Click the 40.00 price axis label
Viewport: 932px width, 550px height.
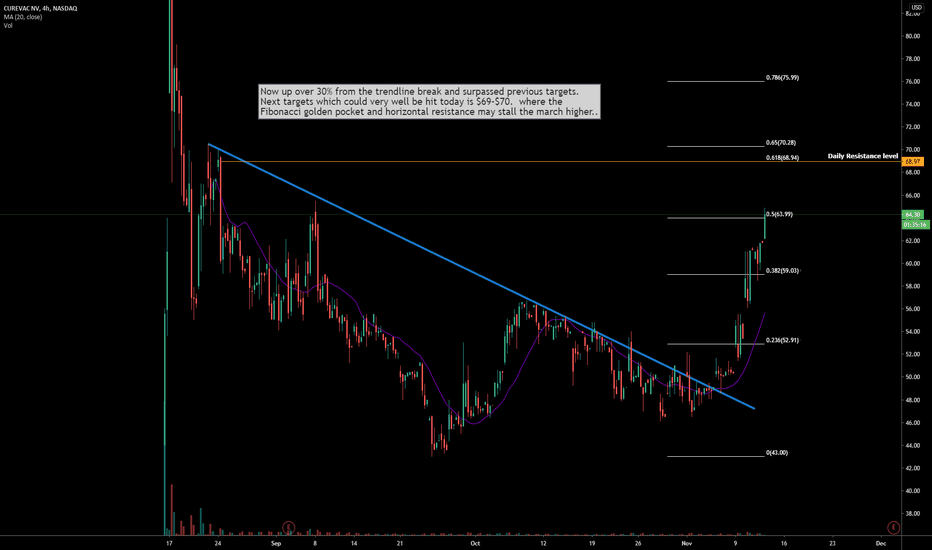point(912,491)
